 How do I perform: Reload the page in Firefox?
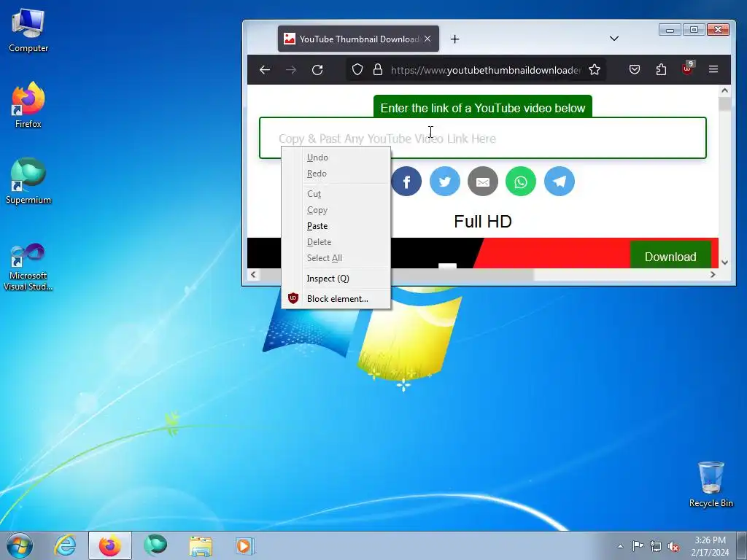[317, 70]
